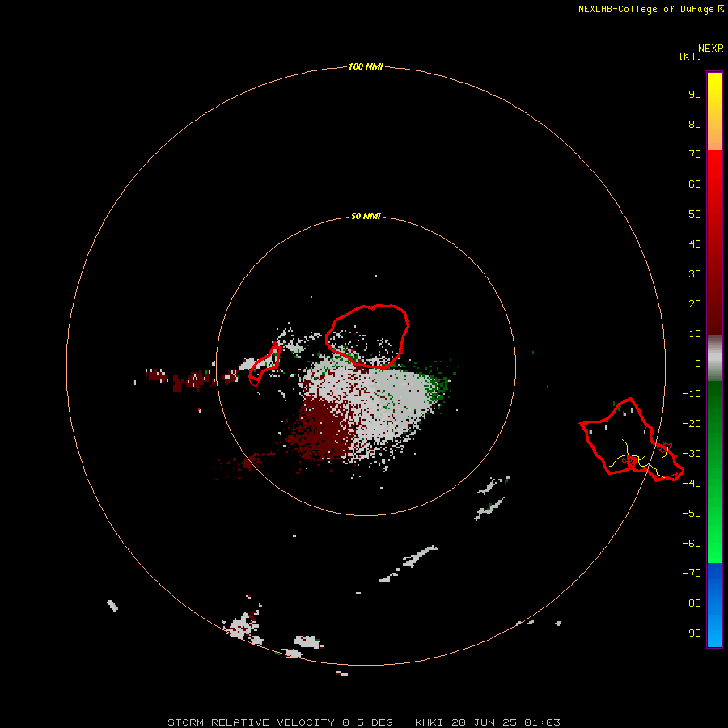Click the small red island outline west of center
This screenshot has height=728, width=728.
pyautogui.click(x=265, y=366)
